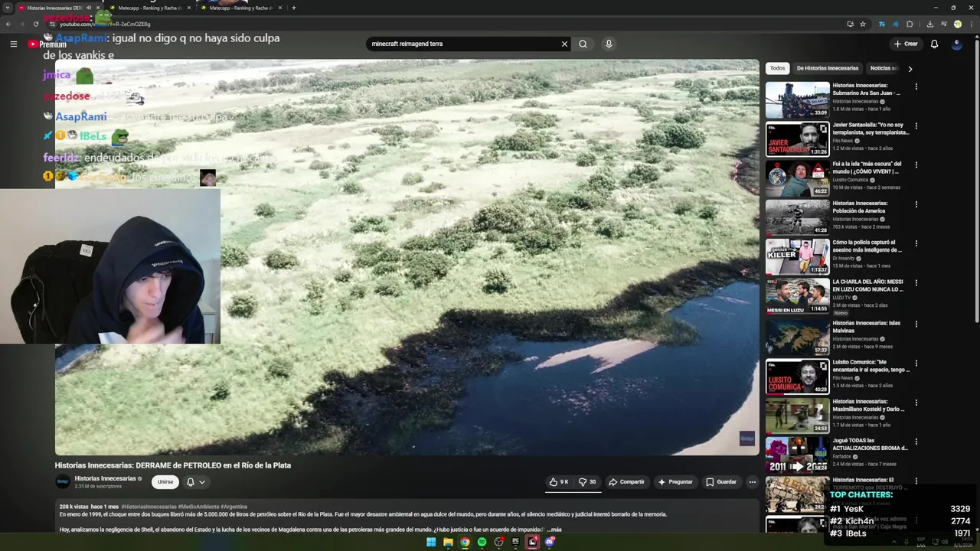
Task: Open Javier Santaolalla interview thumbnail
Action: coord(797,139)
